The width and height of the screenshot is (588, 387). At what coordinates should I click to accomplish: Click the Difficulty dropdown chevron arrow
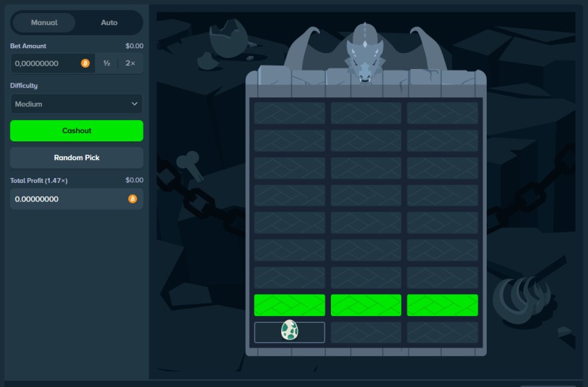pos(134,104)
